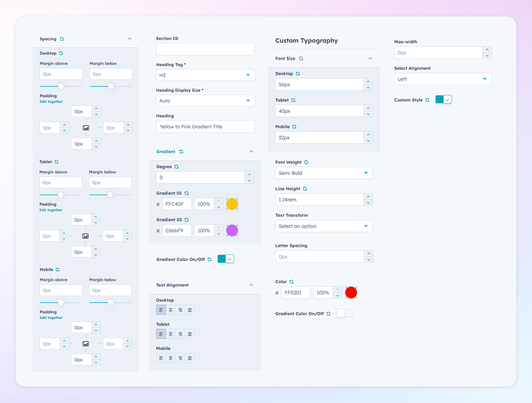Open the Heading Tag dropdown
Image resolution: width=532 pixels, height=403 pixels.
tap(205, 75)
